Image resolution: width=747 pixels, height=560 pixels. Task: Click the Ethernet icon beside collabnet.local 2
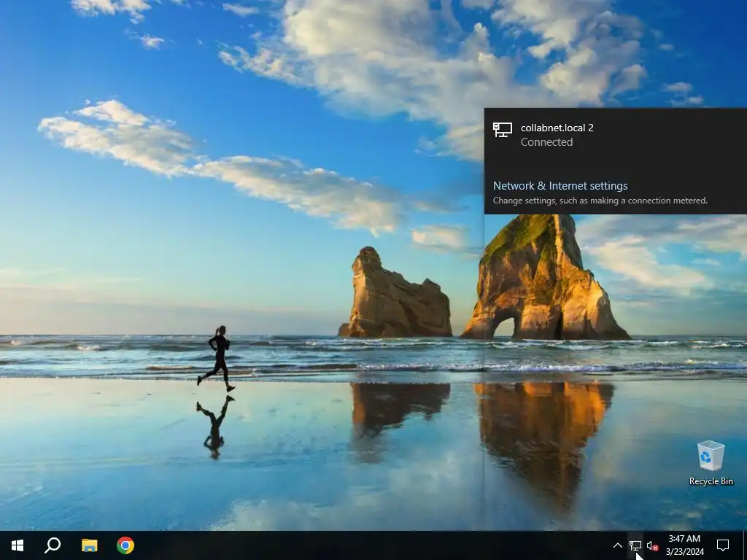(x=502, y=130)
